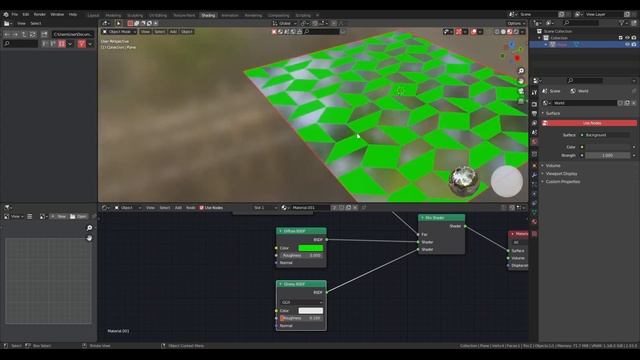Expand the Volume panel in World properties
The width and height of the screenshot is (640, 360).
[553, 166]
